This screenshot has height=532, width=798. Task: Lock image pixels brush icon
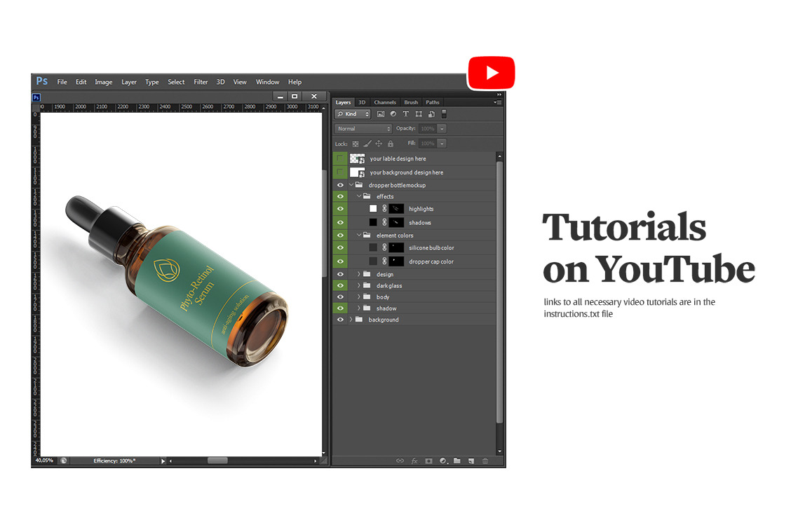coord(367,144)
